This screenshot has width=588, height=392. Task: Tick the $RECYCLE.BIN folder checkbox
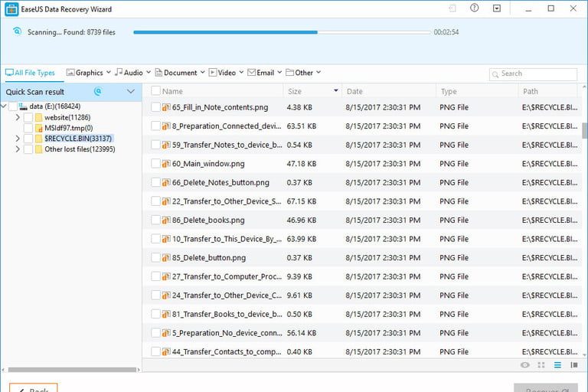(x=28, y=139)
